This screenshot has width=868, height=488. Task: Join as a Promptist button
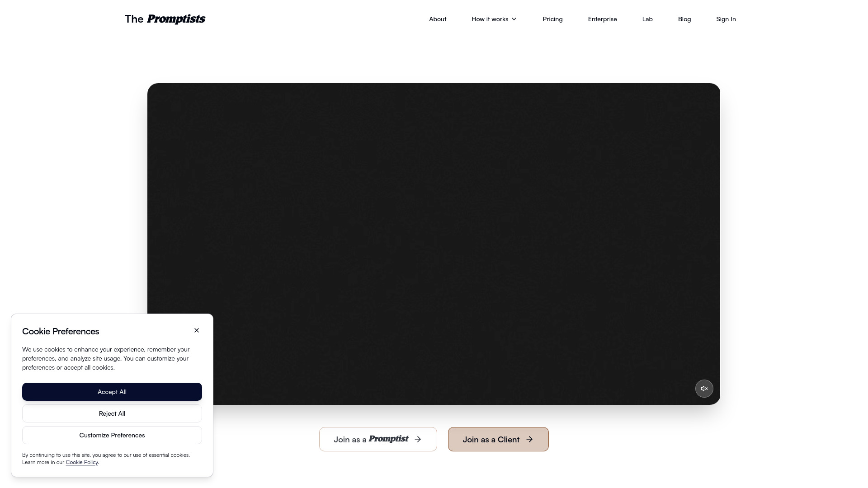click(378, 439)
